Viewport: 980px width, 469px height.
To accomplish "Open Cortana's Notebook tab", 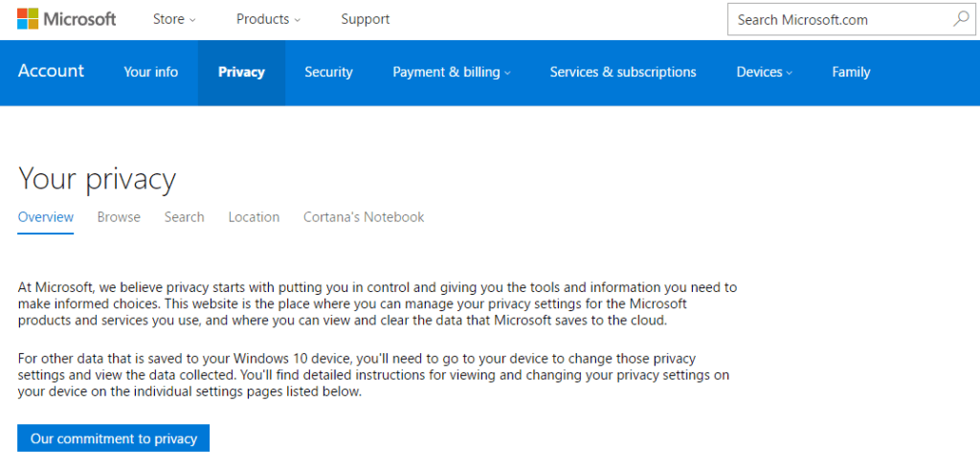I will coord(364,217).
